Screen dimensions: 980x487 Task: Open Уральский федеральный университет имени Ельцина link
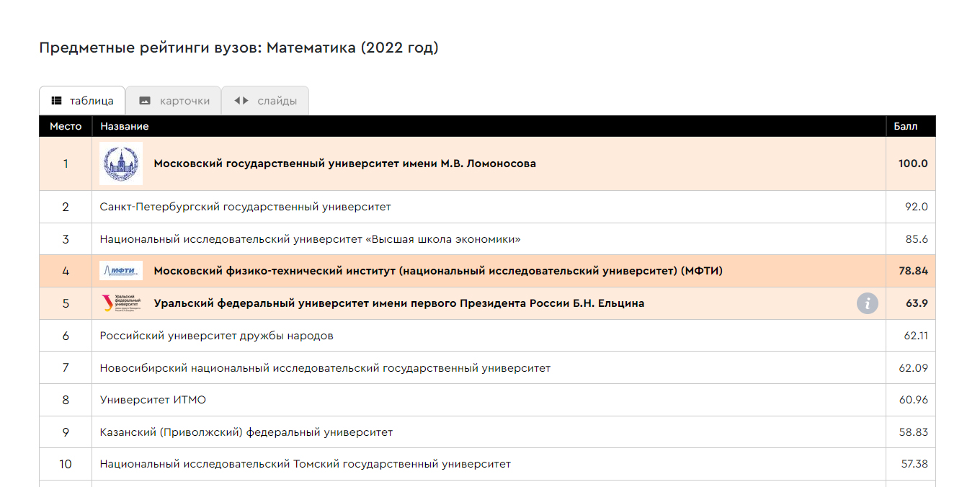398,303
